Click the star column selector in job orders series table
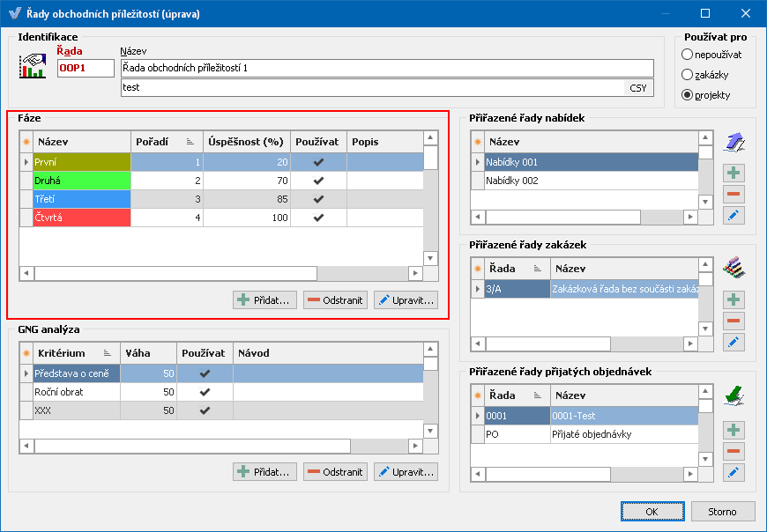 [x=478, y=269]
